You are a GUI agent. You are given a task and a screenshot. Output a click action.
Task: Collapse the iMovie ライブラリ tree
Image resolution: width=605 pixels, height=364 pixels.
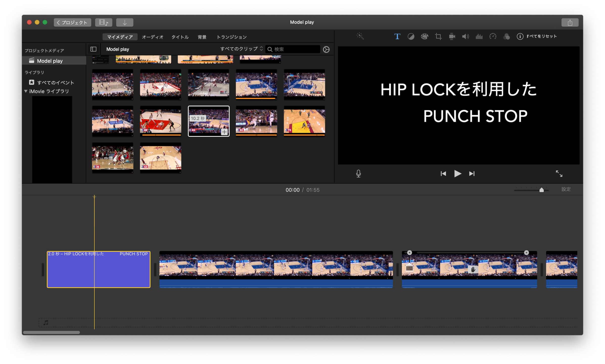coord(26,91)
